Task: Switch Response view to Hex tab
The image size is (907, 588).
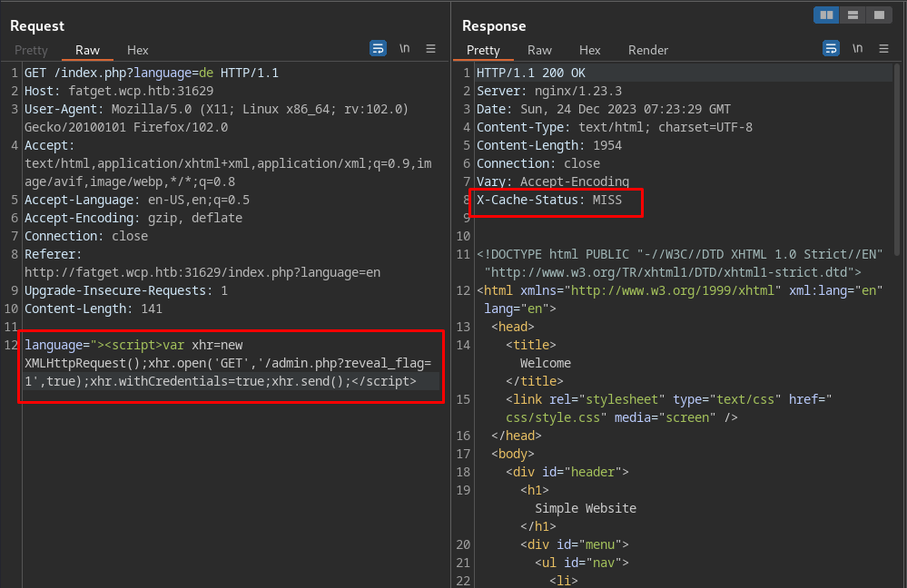Action: coord(590,50)
